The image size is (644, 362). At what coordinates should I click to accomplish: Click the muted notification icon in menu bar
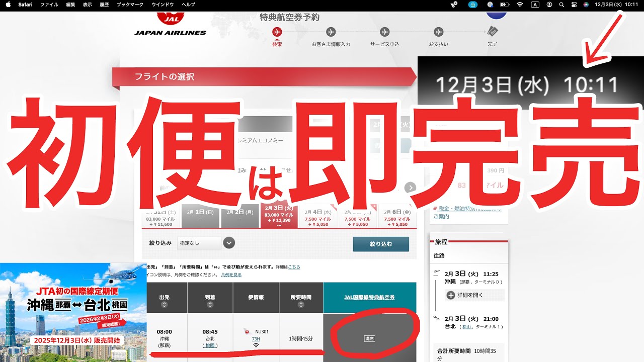pos(454,4)
